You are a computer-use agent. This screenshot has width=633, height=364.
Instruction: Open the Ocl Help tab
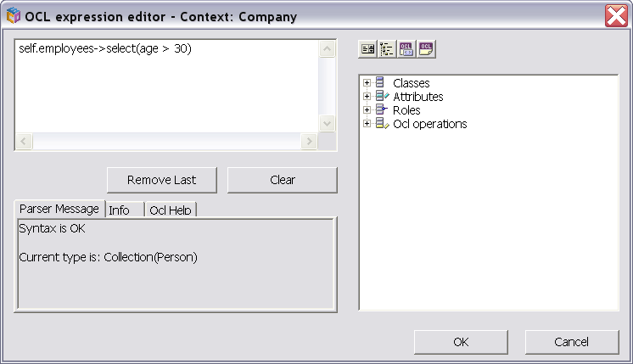(x=170, y=210)
